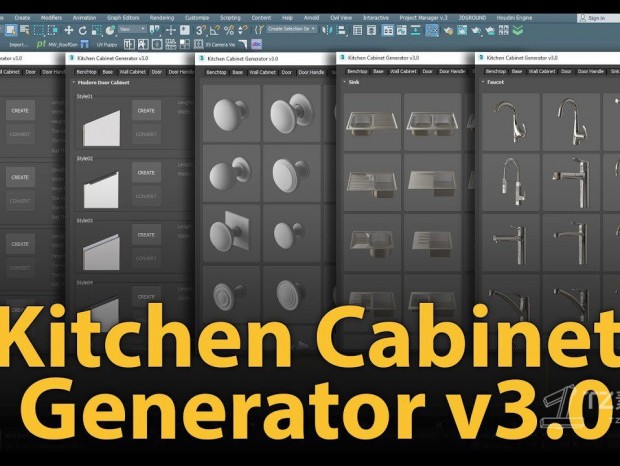The width and height of the screenshot is (620, 466).
Task: Click the Mirror tool icon
Action: pos(327,30)
